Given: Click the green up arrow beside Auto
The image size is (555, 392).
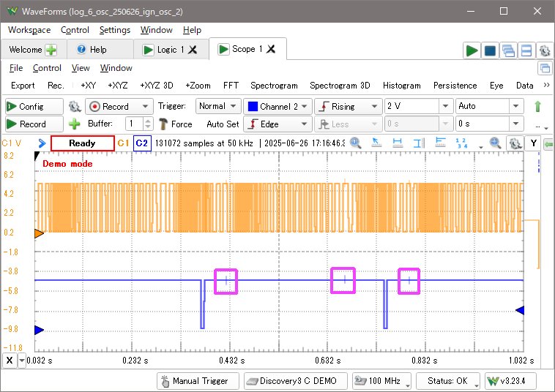Looking at the screenshot, I should point(537,106).
